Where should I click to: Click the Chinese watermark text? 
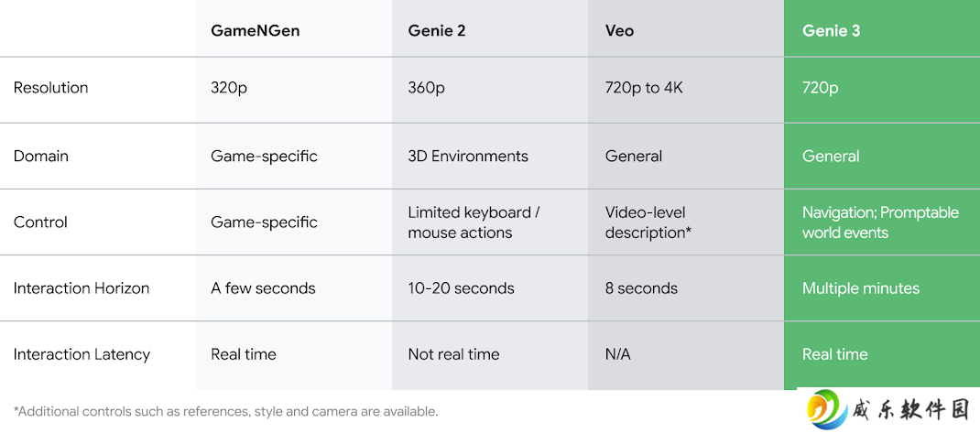pos(909,411)
